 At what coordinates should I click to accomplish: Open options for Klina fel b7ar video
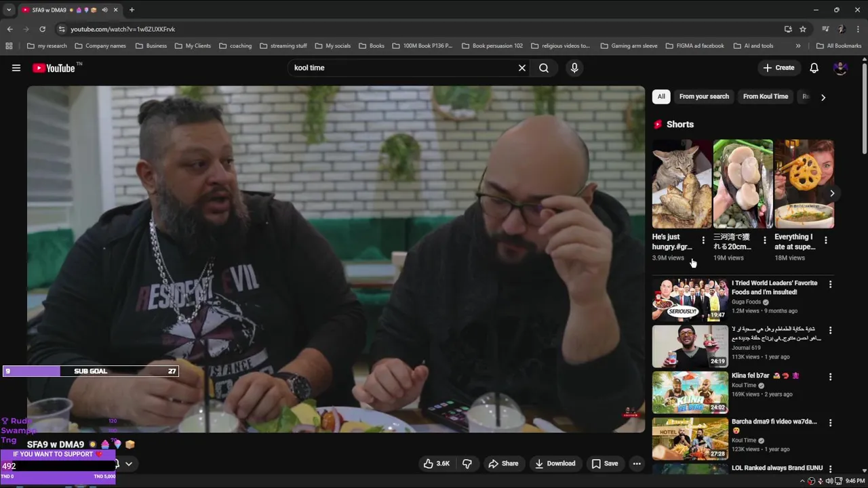click(830, 377)
